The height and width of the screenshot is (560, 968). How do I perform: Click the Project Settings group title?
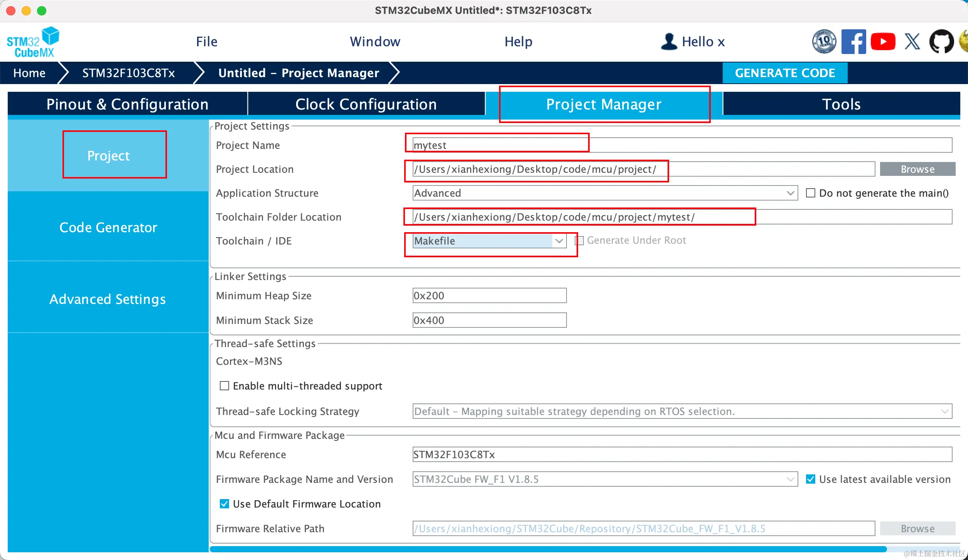(x=252, y=126)
